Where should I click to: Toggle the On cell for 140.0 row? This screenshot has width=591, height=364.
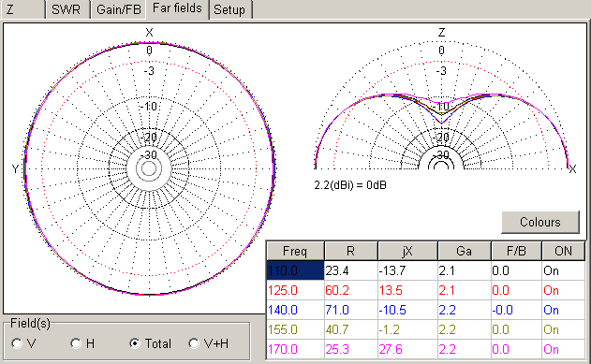coord(564,310)
